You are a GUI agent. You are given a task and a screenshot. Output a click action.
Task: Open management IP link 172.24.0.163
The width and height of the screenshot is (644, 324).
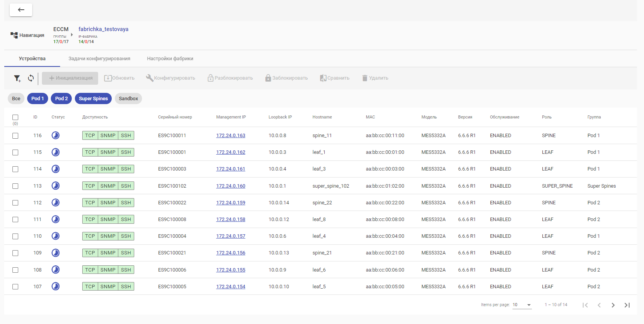click(230, 136)
